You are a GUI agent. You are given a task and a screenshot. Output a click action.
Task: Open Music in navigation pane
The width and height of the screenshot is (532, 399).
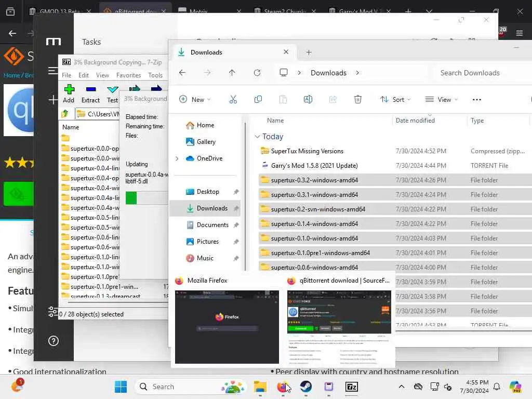pos(205,258)
